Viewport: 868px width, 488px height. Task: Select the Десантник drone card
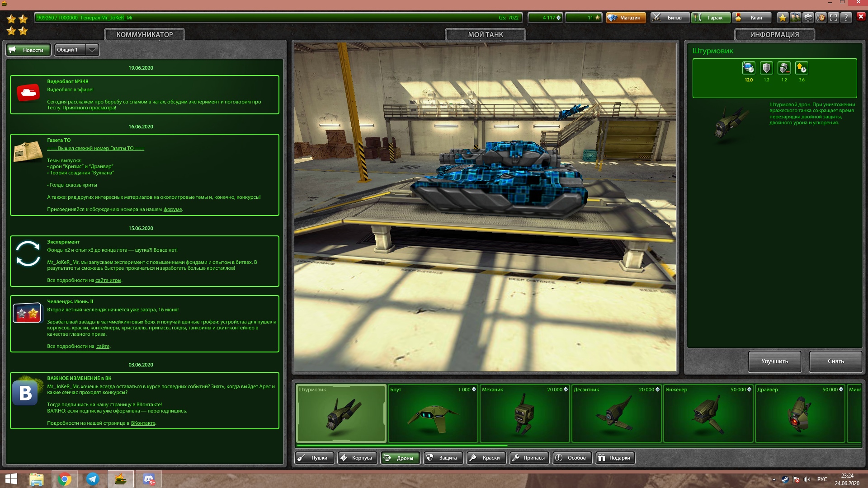point(617,413)
